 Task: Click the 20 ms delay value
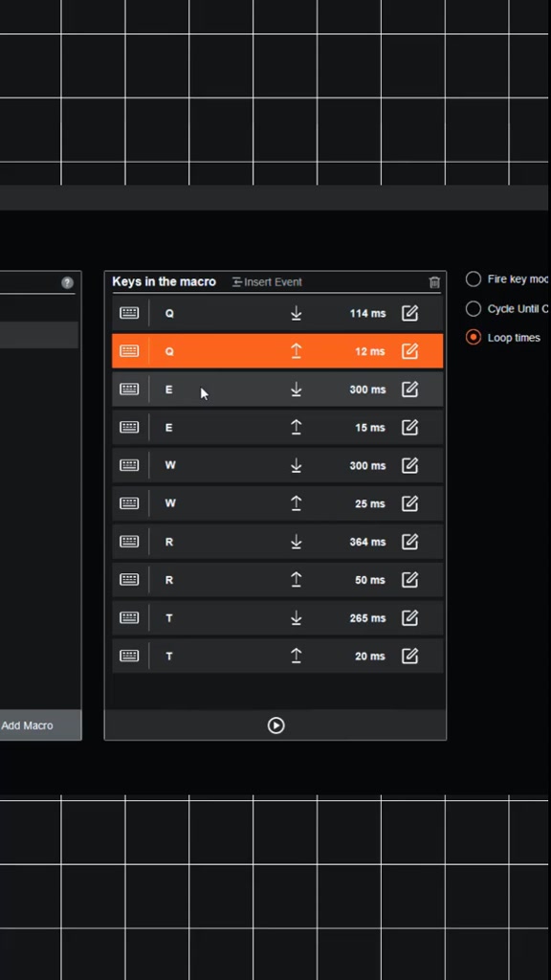click(x=370, y=656)
